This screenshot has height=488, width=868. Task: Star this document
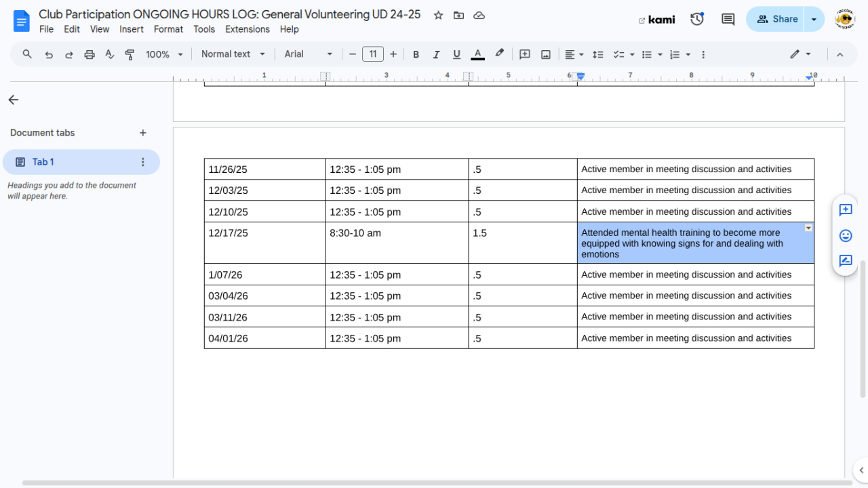[x=438, y=15]
